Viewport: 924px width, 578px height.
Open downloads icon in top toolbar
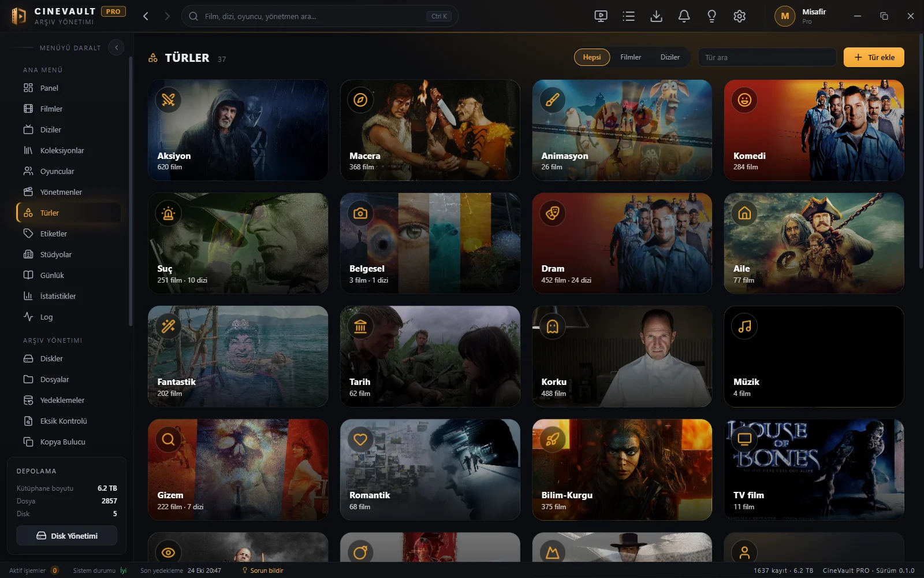pos(656,16)
